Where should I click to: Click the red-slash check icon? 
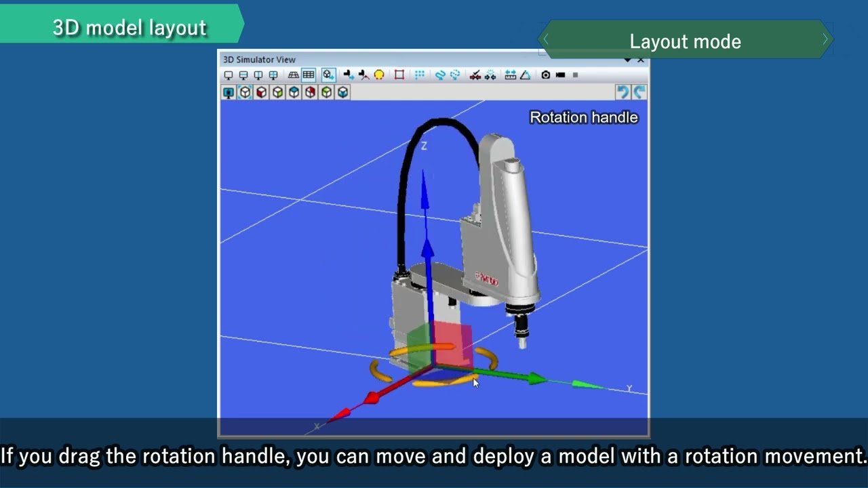click(x=475, y=75)
